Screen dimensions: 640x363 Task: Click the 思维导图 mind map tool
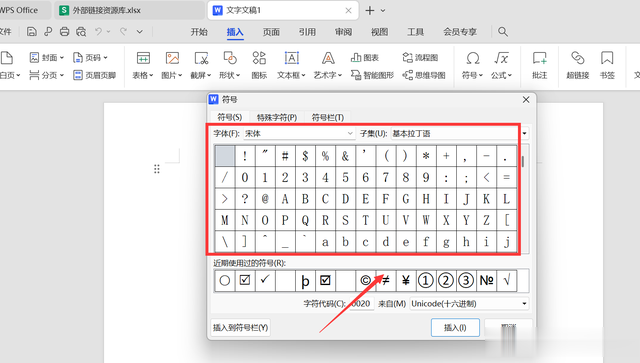click(x=424, y=75)
